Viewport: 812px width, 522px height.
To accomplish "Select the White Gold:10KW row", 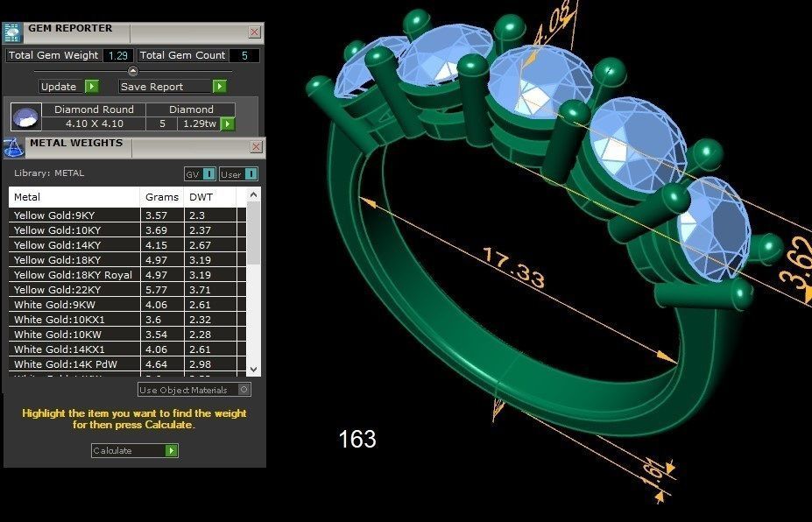I will (127, 335).
